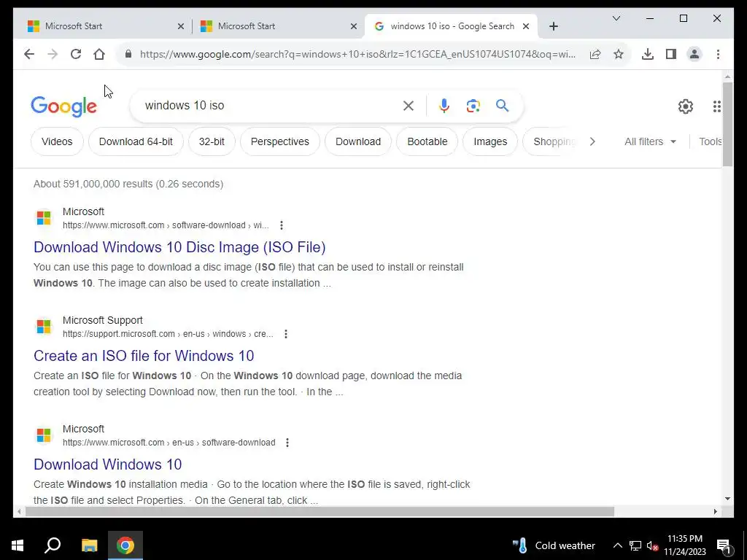Open the taskbar clock showing 11:35 PM
The width and height of the screenshot is (747, 560).
tap(685, 545)
